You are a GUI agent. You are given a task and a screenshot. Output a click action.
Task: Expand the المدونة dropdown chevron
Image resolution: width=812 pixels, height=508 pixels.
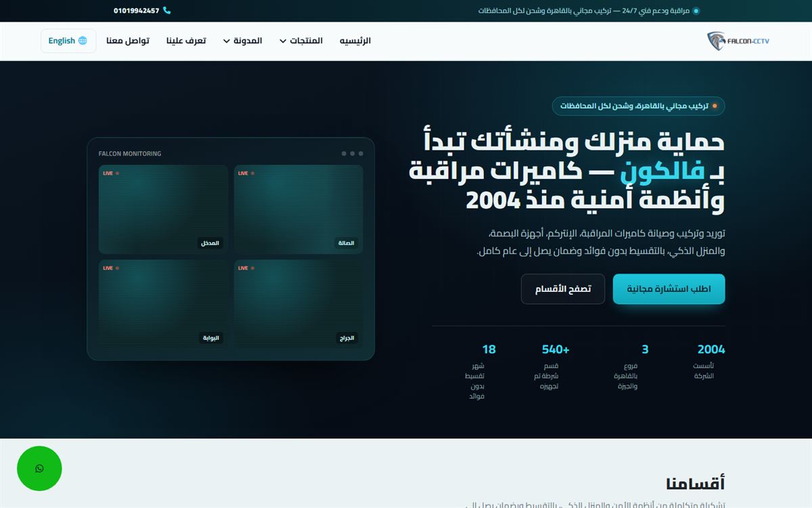[x=227, y=41]
